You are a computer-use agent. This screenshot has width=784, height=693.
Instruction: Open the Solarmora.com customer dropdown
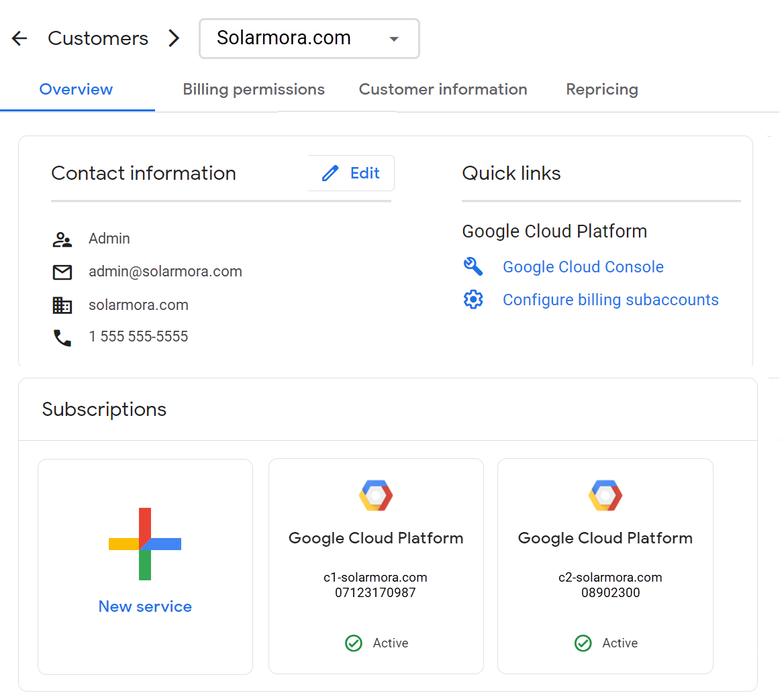tap(309, 38)
